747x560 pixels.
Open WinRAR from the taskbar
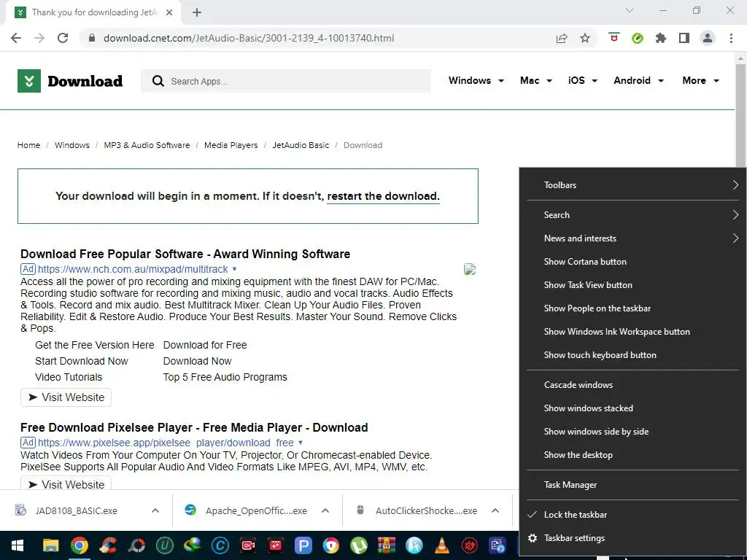click(387, 545)
